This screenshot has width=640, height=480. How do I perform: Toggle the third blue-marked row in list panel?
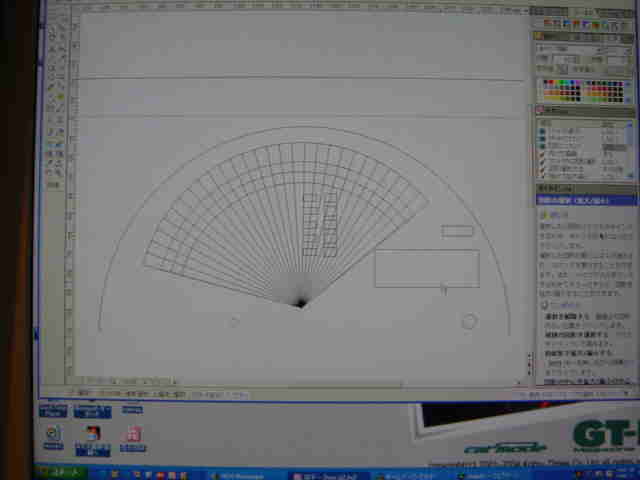pos(542,147)
